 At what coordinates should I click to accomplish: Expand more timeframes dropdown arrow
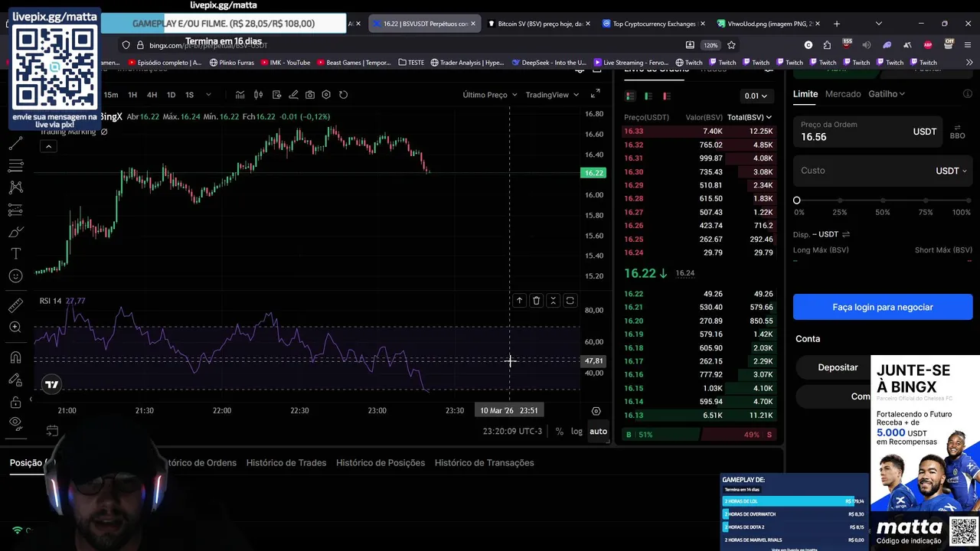pyautogui.click(x=208, y=95)
